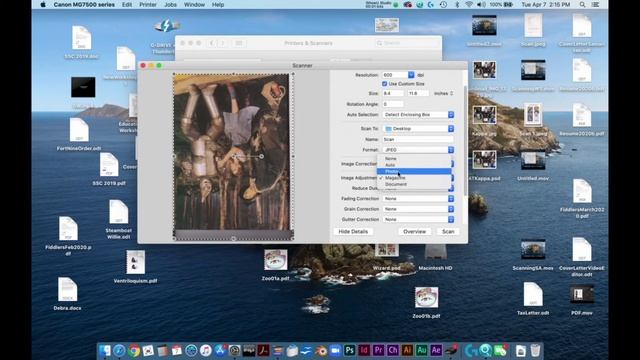Change size units with inches stepper

click(x=451, y=93)
